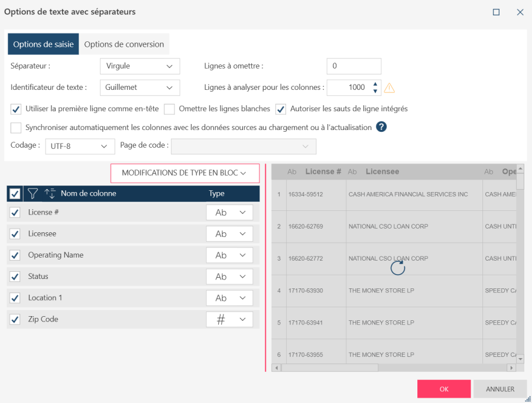This screenshot has width=532, height=403.
Task: Expand the Zip Code type dropdown
Action: [x=229, y=319]
